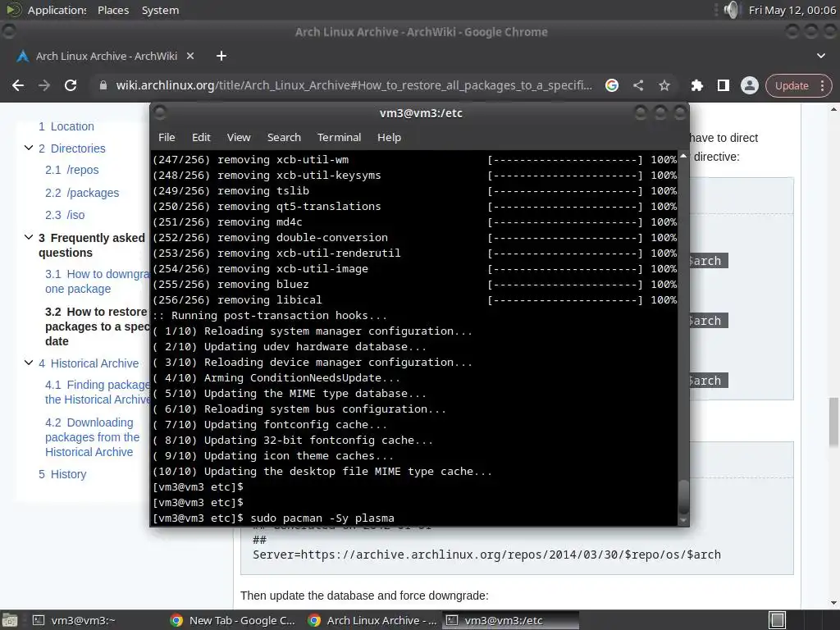Viewport: 840px width, 630px height.
Task: Close the Arch Linux Archive tab
Action: tap(190, 56)
